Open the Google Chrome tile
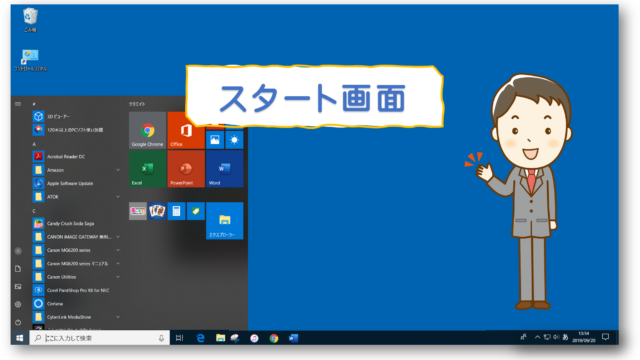Image resolution: width=640 pixels, height=360 pixels. coord(147,130)
